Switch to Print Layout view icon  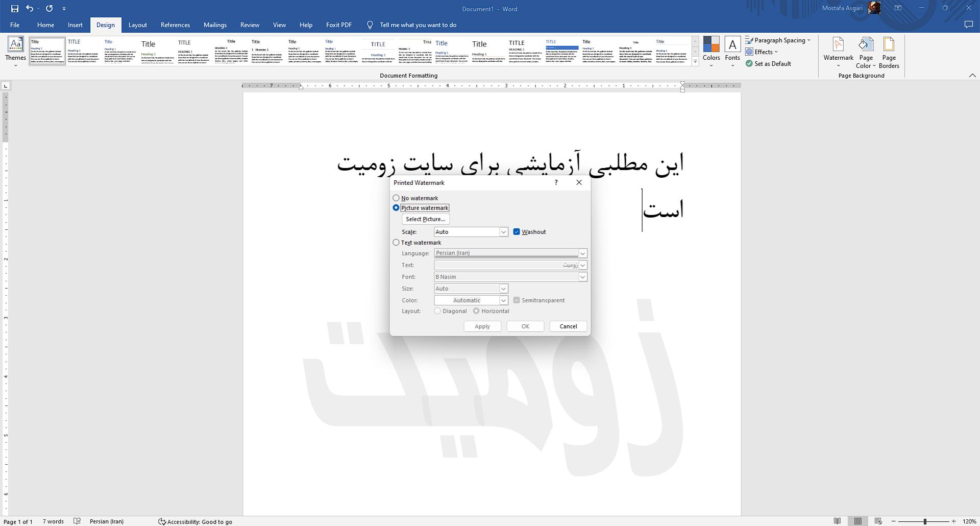858,521
